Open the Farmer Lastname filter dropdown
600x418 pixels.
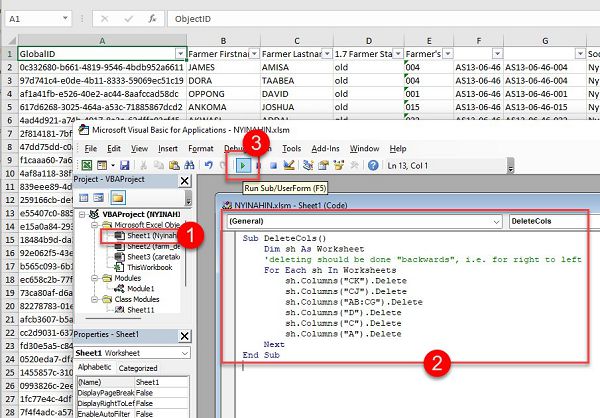coord(327,54)
